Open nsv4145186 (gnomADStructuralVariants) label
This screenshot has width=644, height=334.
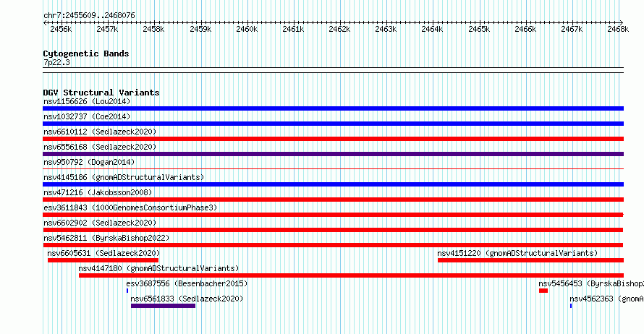point(124,177)
